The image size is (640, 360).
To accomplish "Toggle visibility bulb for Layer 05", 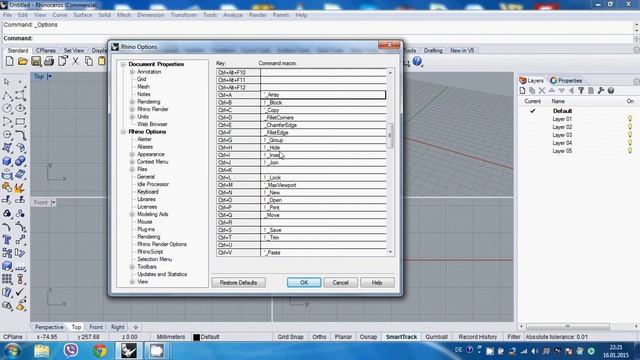I will click(x=630, y=151).
